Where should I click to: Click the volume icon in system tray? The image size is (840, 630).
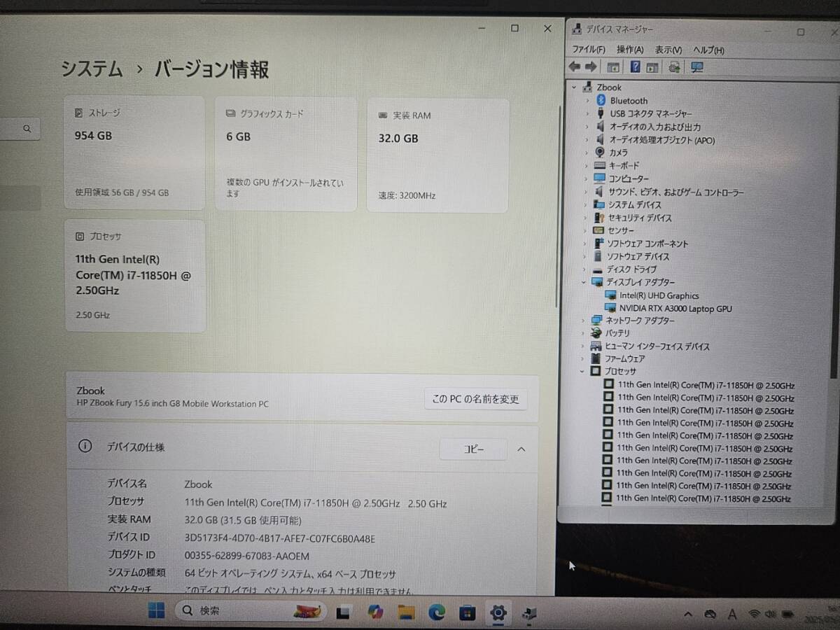770,615
